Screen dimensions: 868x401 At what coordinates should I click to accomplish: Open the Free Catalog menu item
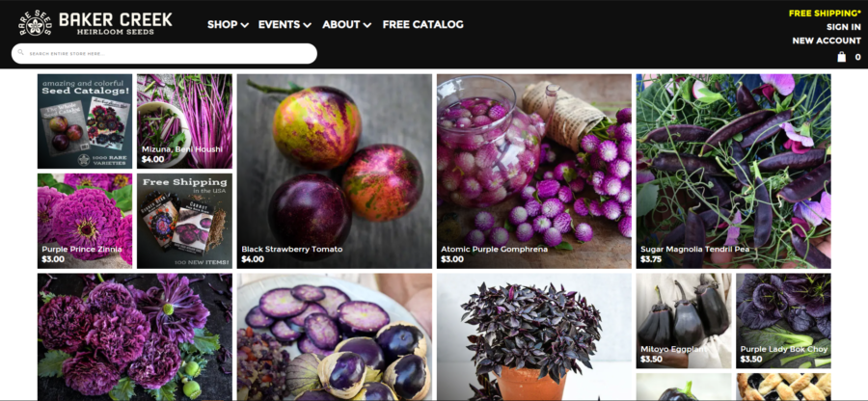[423, 24]
